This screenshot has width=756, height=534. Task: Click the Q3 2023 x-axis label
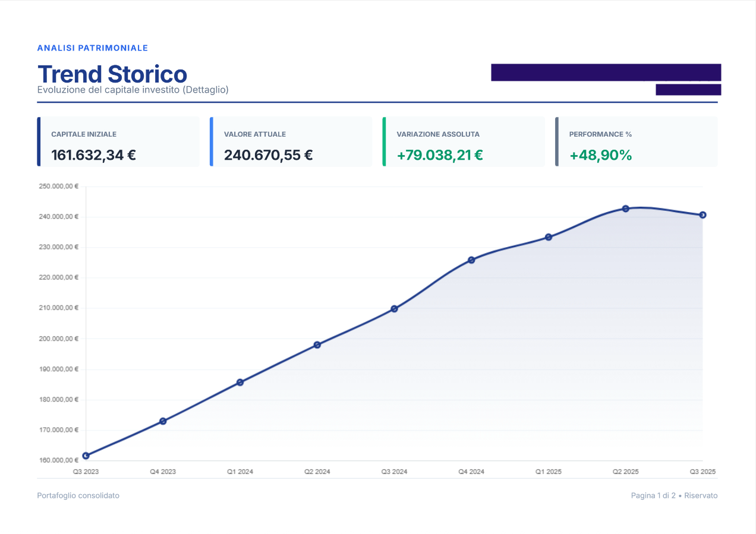pyautogui.click(x=86, y=472)
